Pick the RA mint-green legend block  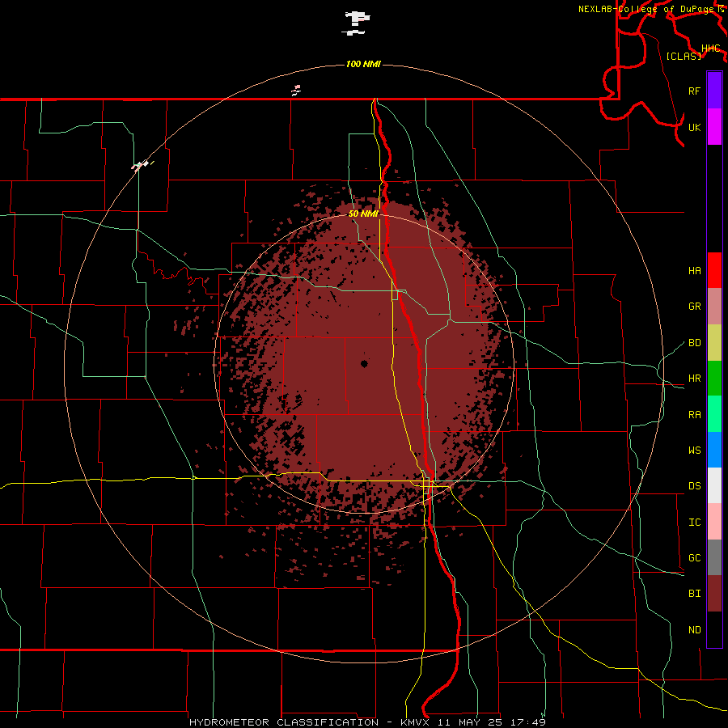[714, 414]
